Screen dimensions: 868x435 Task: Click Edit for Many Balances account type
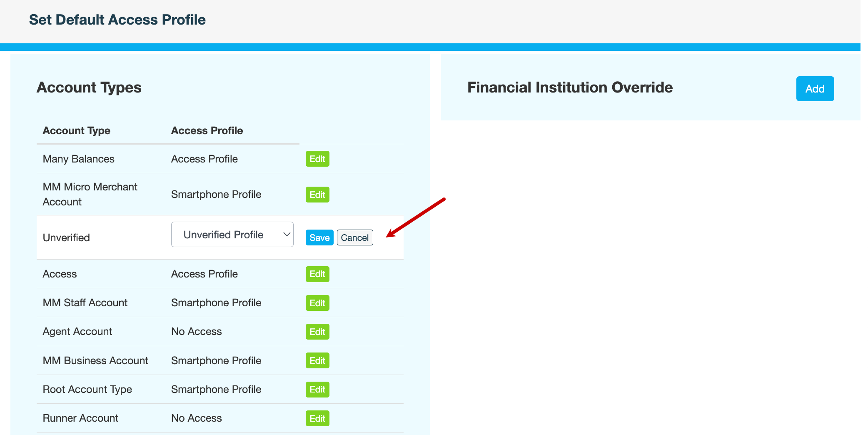coord(317,159)
